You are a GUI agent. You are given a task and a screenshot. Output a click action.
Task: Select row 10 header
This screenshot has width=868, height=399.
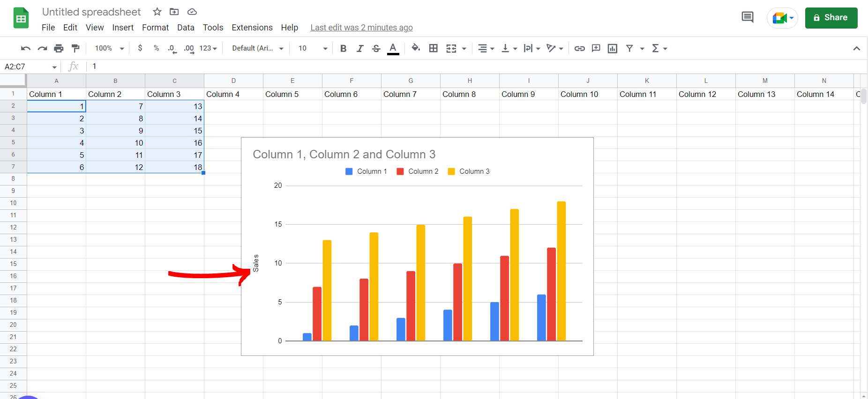coord(13,203)
